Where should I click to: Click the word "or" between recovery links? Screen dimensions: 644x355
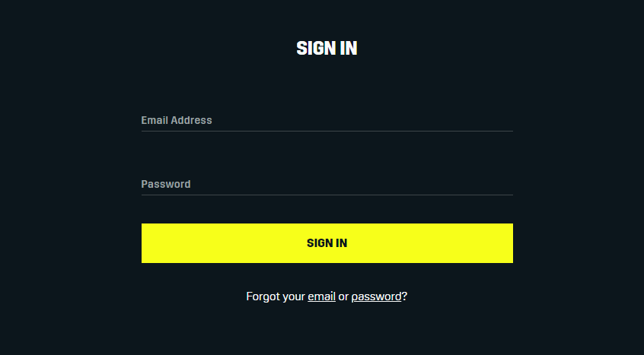tap(343, 296)
